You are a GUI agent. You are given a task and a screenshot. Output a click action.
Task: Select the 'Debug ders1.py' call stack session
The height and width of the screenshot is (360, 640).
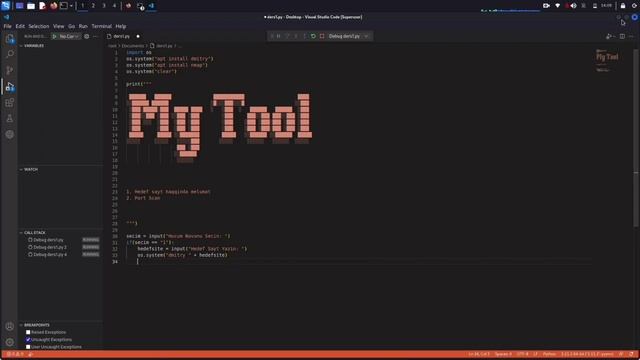(61, 240)
